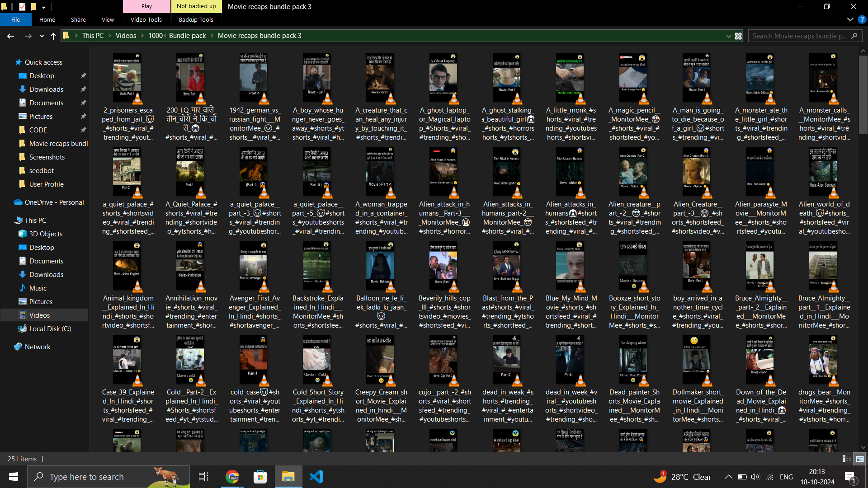
Task: Unpin Desktop from Quick access
Action: (x=83, y=76)
